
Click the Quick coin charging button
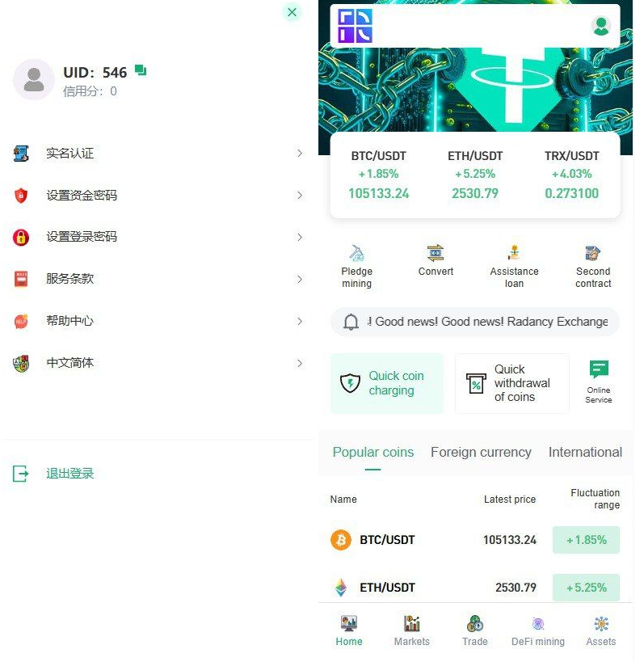coord(387,383)
